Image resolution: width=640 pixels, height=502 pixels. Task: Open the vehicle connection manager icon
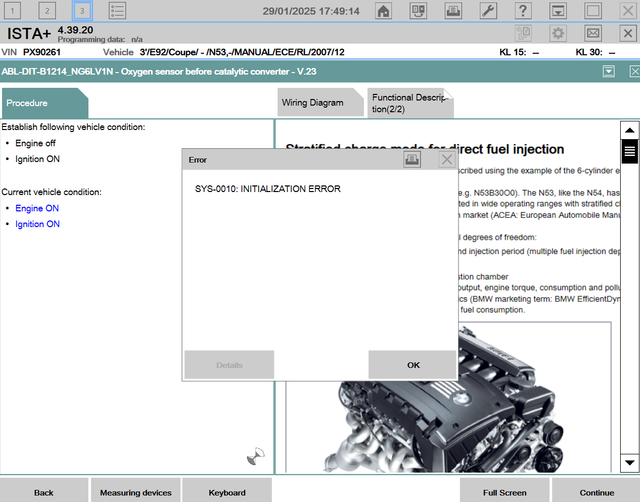(418, 11)
